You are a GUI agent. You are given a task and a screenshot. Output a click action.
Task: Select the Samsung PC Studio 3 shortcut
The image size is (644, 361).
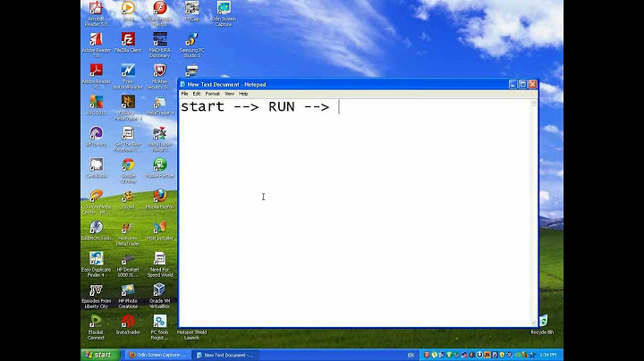click(191, 45)
